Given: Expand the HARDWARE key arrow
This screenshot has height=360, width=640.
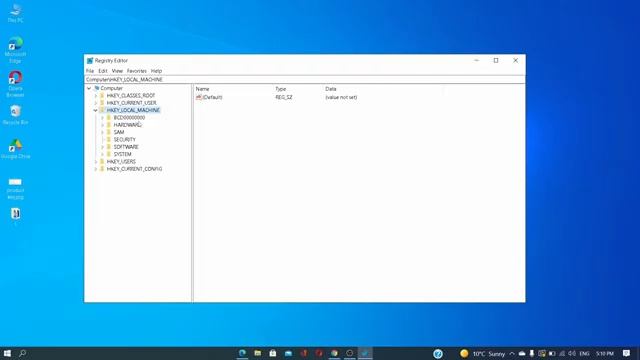Looking at the screenshot, I should point(102,125).
